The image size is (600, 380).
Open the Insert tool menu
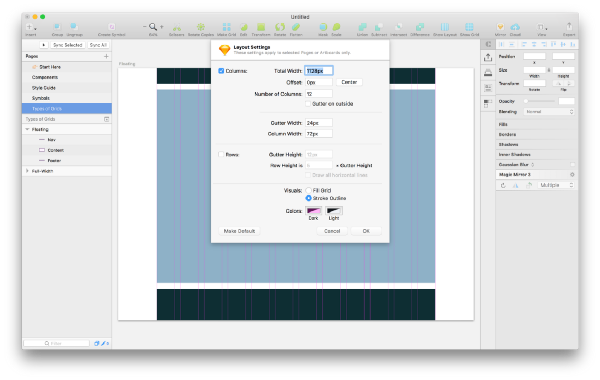31,27
